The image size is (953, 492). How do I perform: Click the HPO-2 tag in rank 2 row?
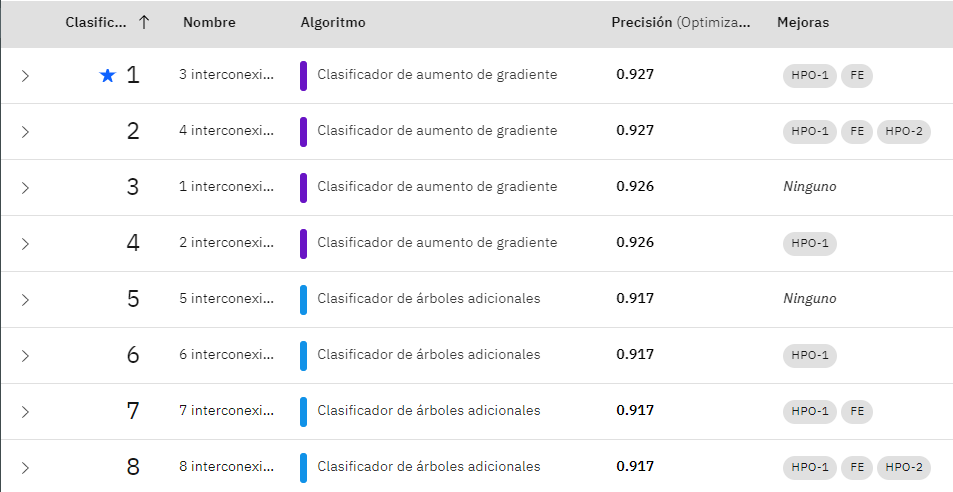click(904, 132)
